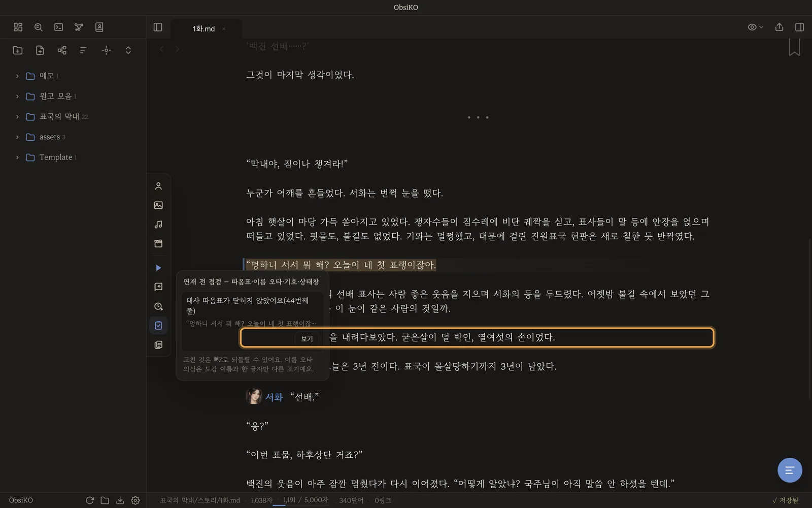Click the ObsiKO vault name

(x=21, y=500)
